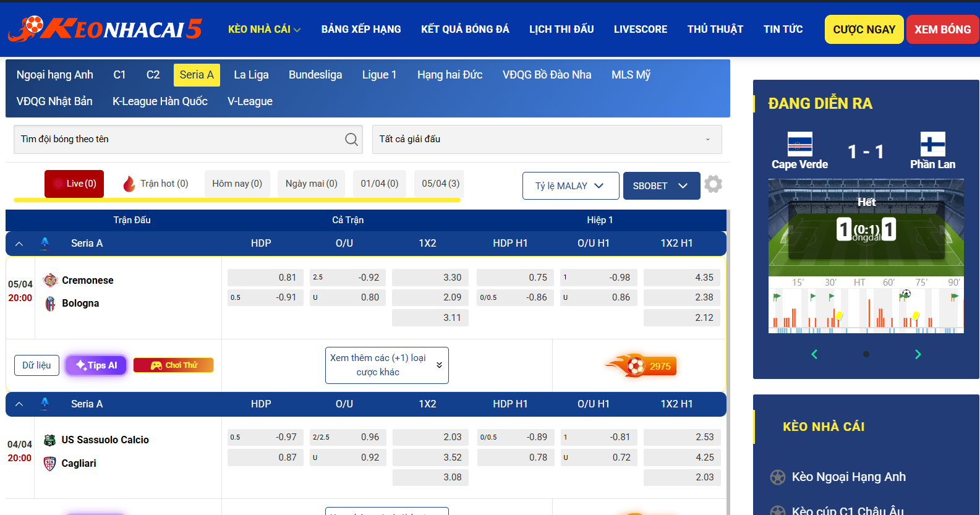This screenshot has width=980, height=515.
Task: Click the US Sassuolo Calcio crest
Action: [50, 440]
